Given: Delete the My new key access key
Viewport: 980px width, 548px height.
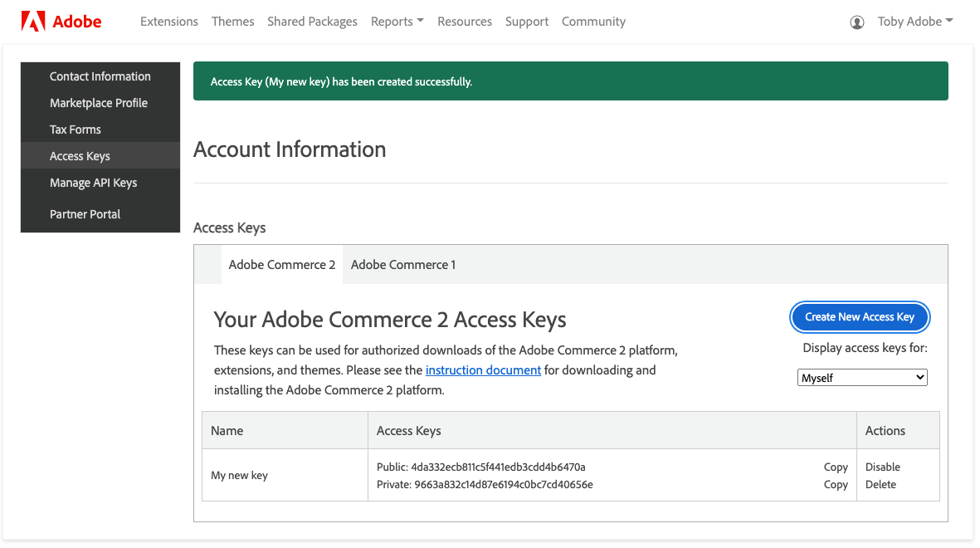Looking at the screenshot, I should [880, 484].
